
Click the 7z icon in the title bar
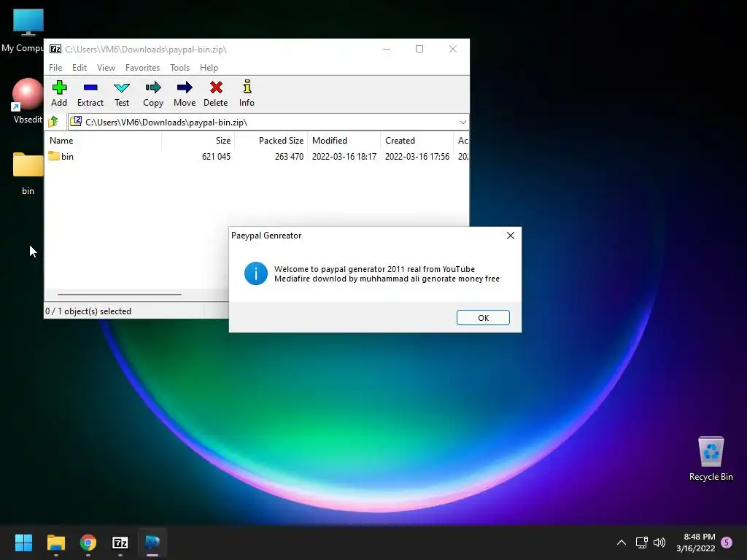pos(55,49)
